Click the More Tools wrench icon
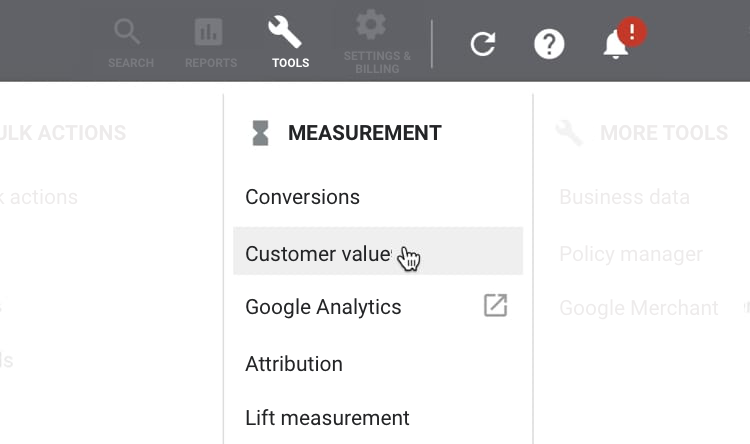The height and width of the screenshot is (444, 750). (x=569, y=133)
